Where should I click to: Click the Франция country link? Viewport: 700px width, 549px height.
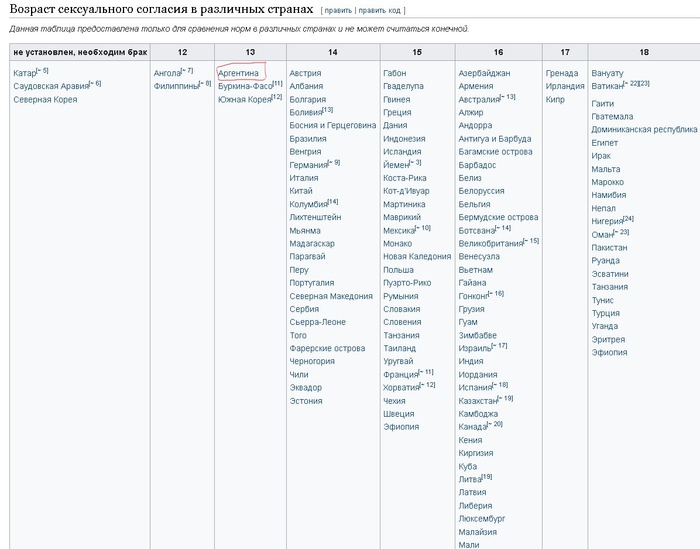401,375
